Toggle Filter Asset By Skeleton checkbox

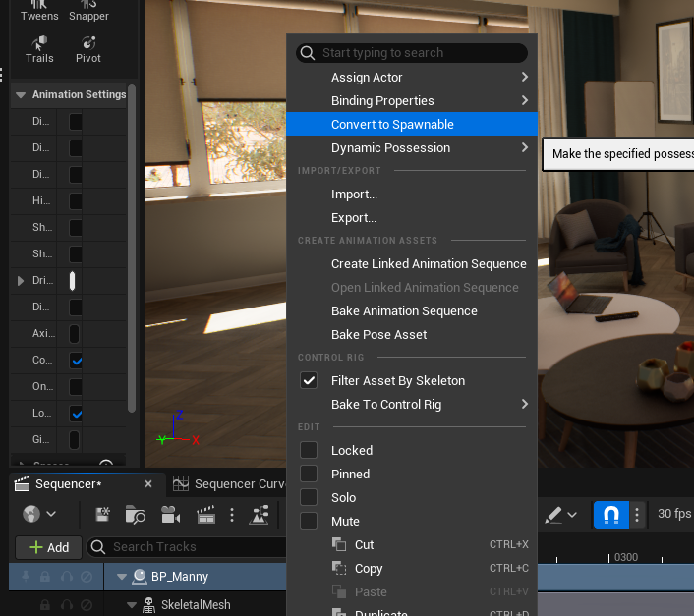(x=309, y=380)
